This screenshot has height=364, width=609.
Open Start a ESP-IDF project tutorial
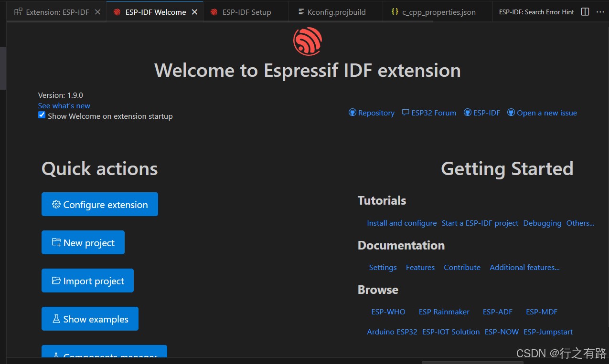coord(480,223)
